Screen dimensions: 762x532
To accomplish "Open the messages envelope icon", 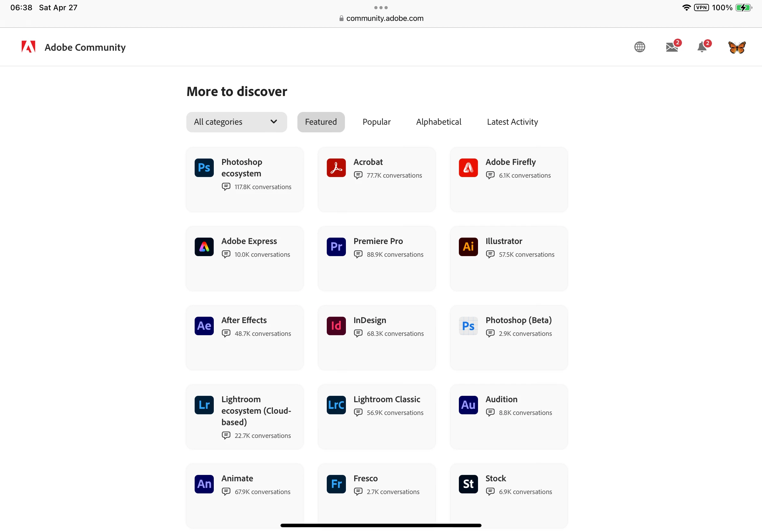I will (671, 47).
